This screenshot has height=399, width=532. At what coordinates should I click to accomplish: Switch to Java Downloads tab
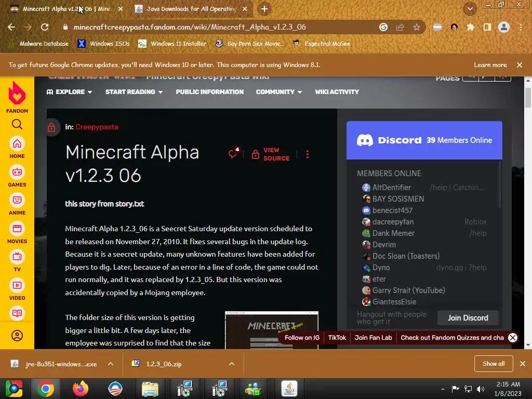pyautogui.click(x=191, y=9)
